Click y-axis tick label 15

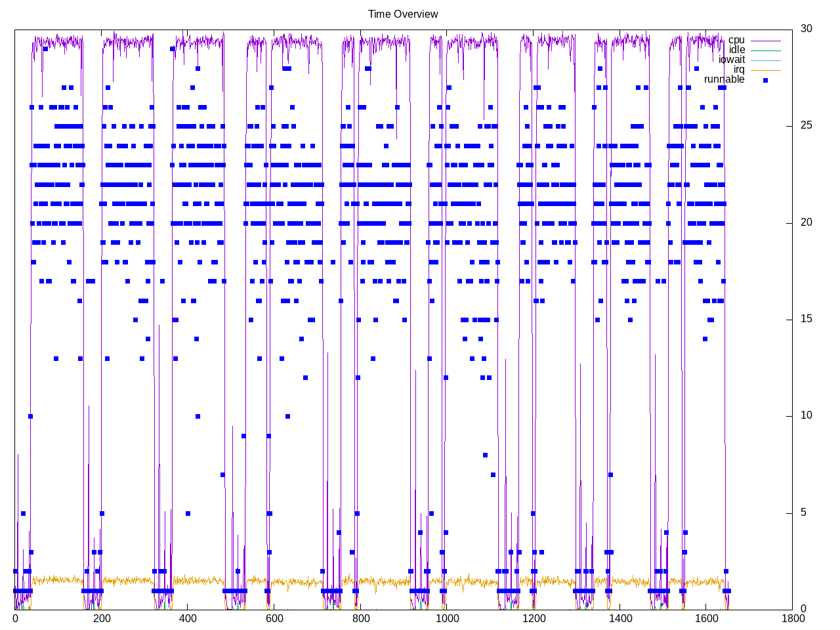806,319
